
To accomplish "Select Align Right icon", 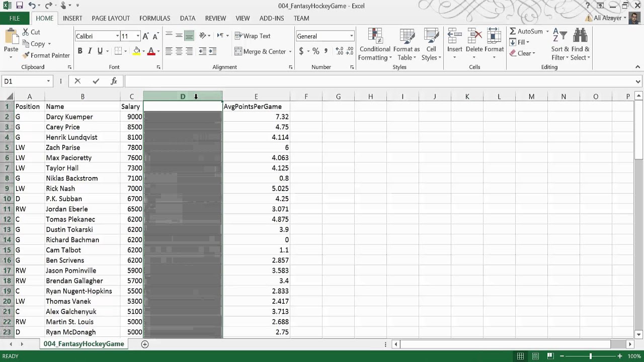I will (x=189, y=51).
